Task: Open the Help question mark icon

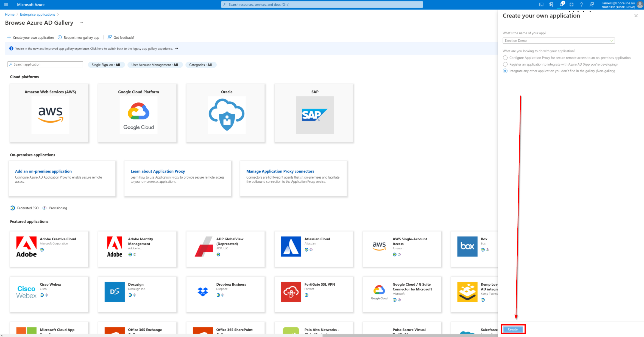Action: (581, 5)
